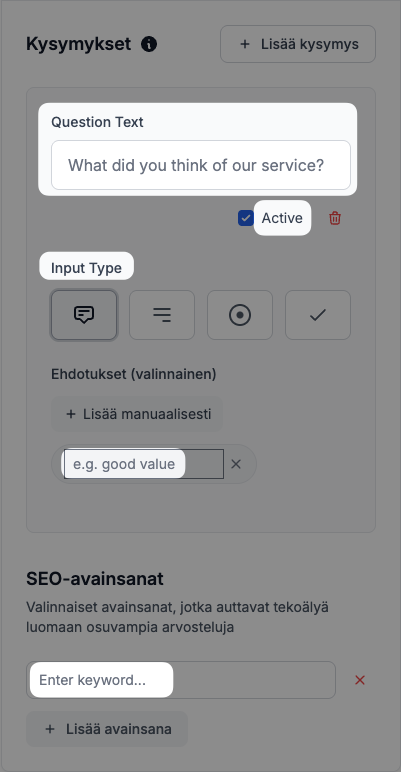Click the SEO-avainsanat heading

[95, 579]
